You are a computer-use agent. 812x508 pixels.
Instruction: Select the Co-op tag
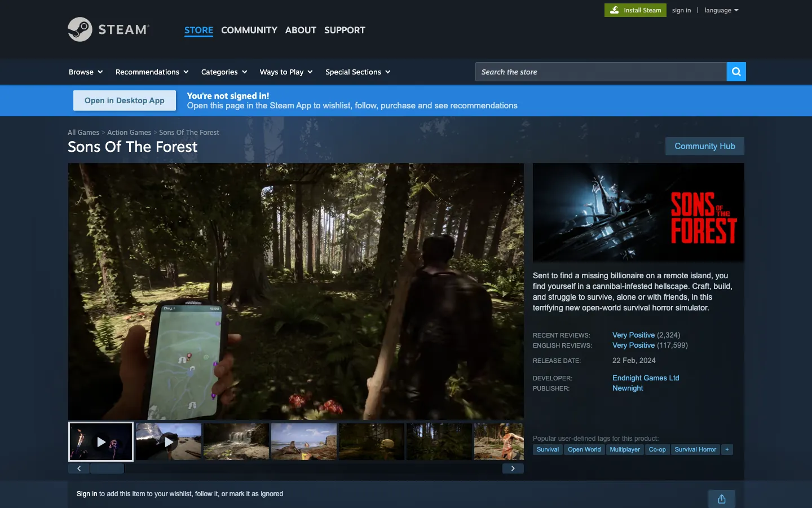click(657, 449)
